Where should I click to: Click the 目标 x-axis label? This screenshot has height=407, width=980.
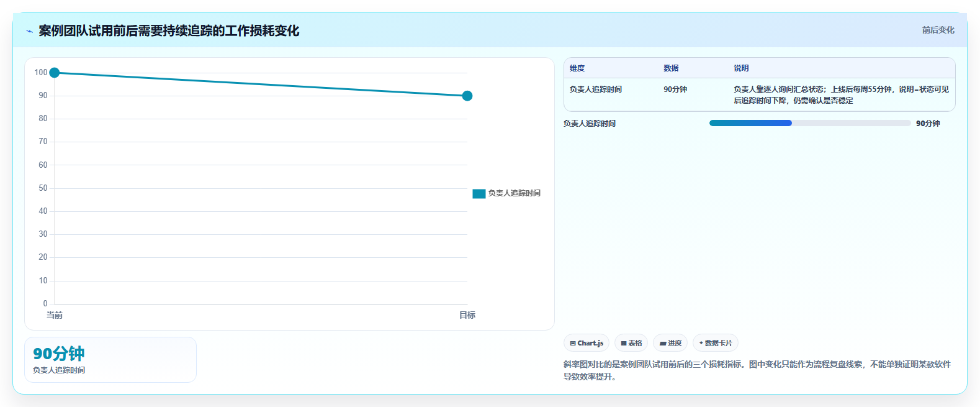tap(467, 315)
